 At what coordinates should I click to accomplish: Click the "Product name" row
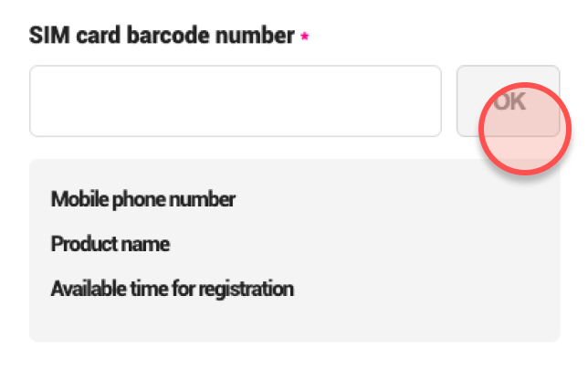[x=110, y=244]
